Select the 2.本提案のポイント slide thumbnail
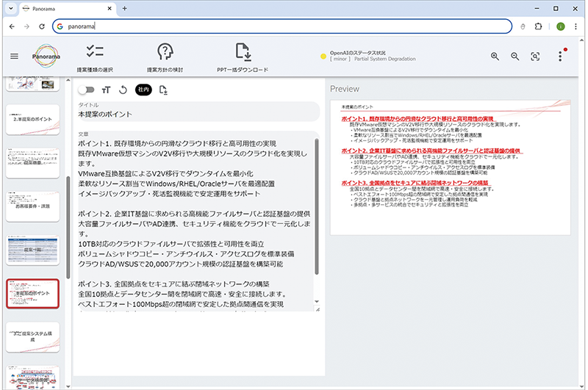588x390 pixels. tap(34, 119)
